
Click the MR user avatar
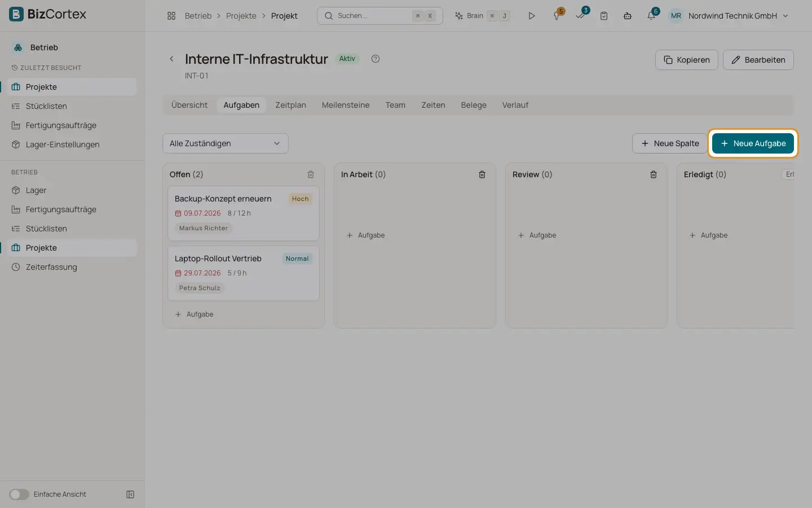(676, 16)
